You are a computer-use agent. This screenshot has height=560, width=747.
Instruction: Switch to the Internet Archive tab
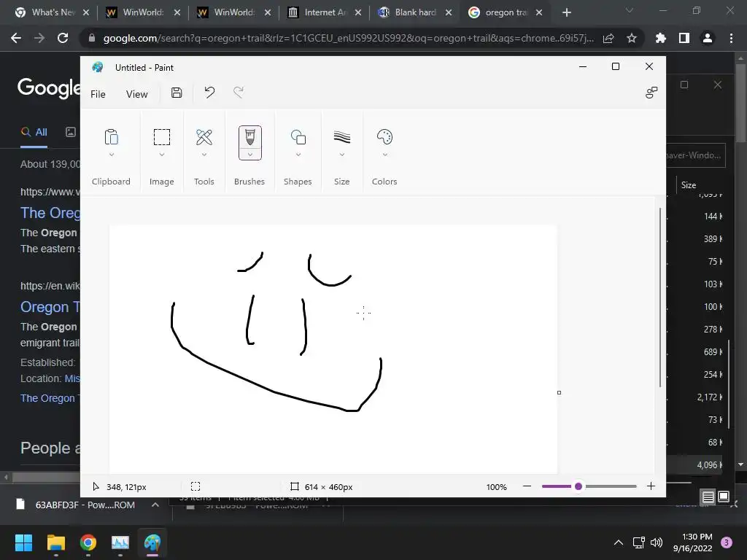(x=325, y=12)
